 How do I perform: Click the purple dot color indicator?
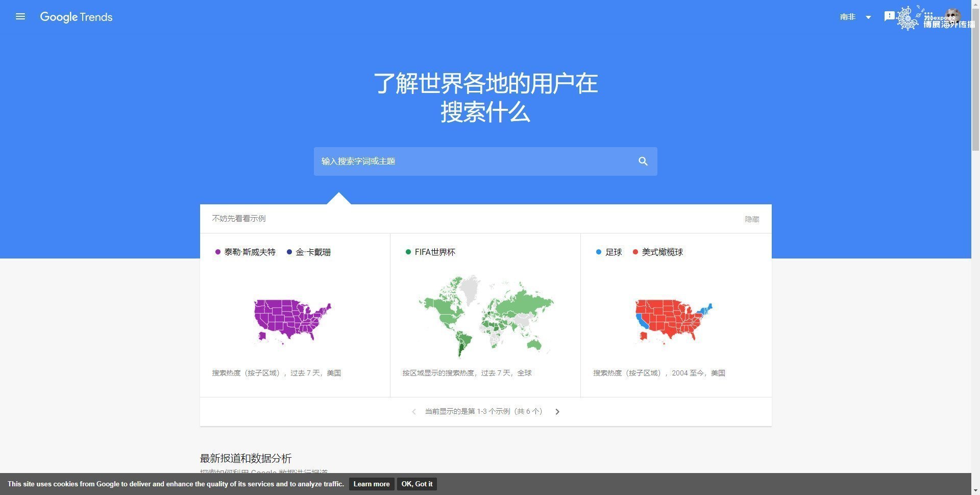[218, 252]
